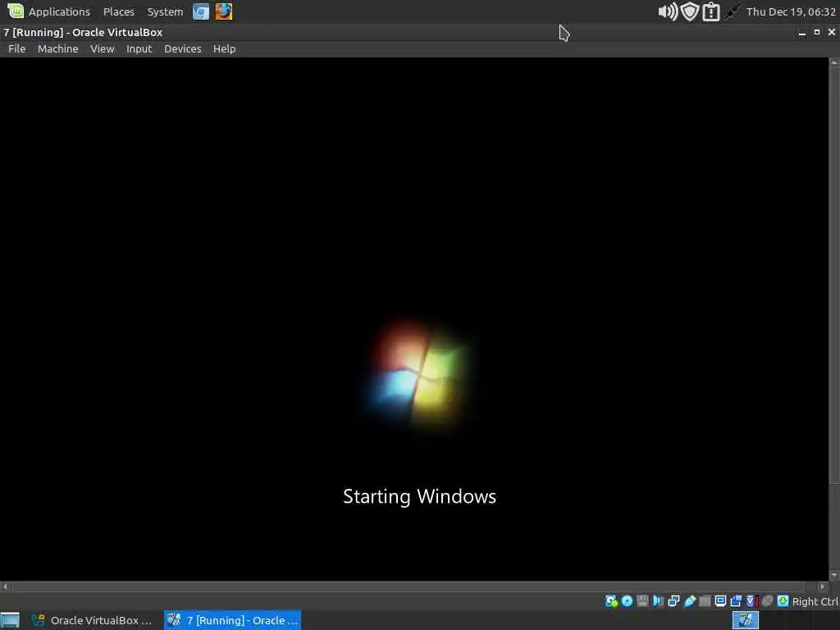840x630 pixels.
Task: Open the File menu in VirtualBox
Action: (16, 48)
